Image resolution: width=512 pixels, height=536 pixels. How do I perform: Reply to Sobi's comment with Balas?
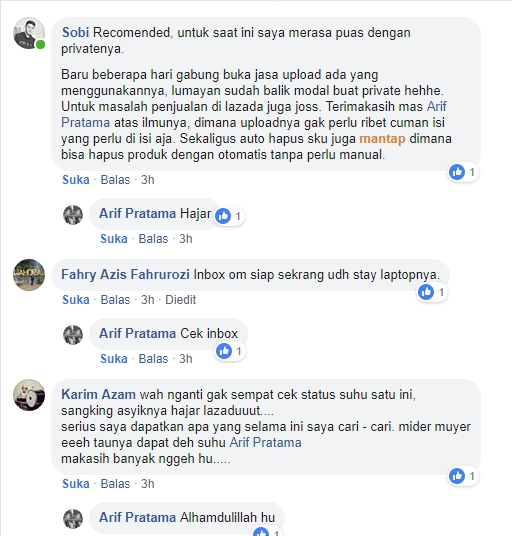(x=115, y=180)
